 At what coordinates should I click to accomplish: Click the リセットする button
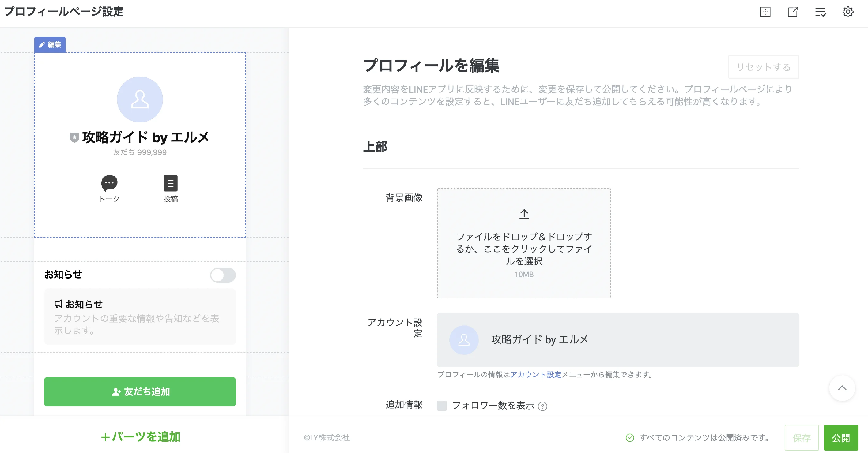[763, 67]
